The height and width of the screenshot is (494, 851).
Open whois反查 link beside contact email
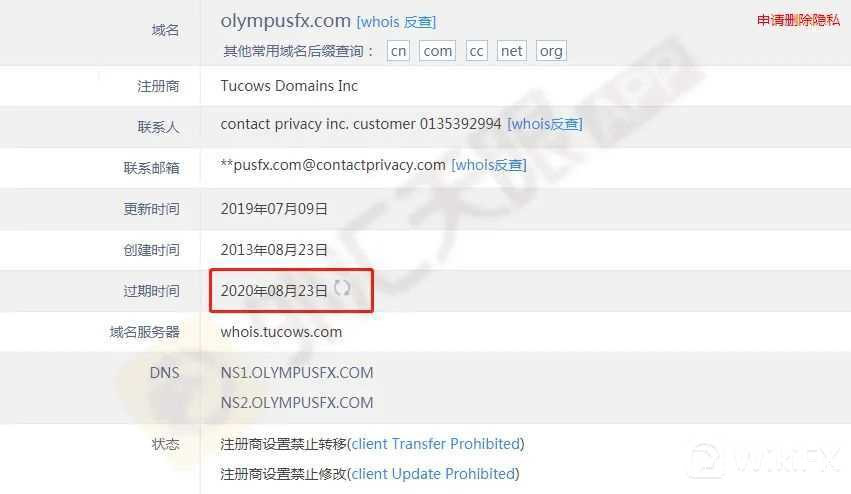[488, 165]
